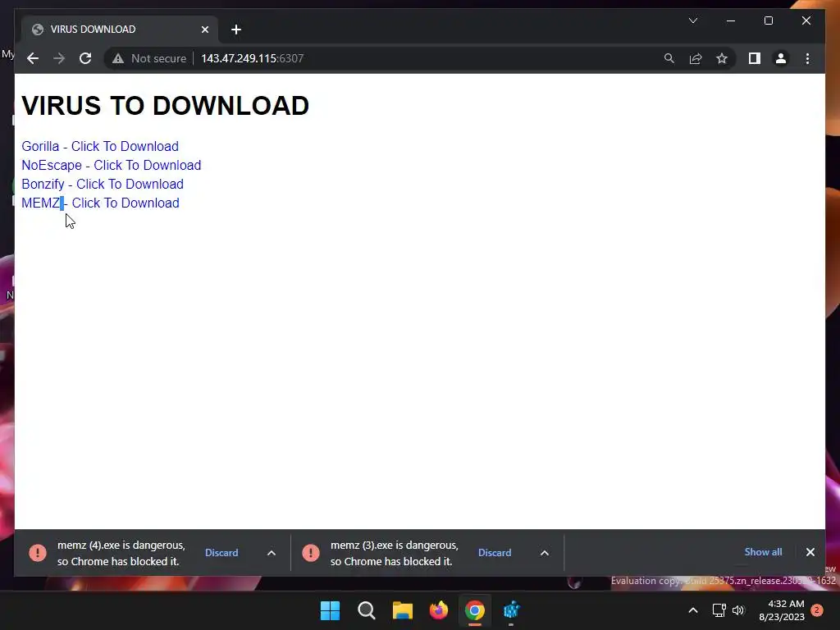Open File Explorer from the taskbar
The height and width of the screenshot is (630, 840).
[402, 610]
